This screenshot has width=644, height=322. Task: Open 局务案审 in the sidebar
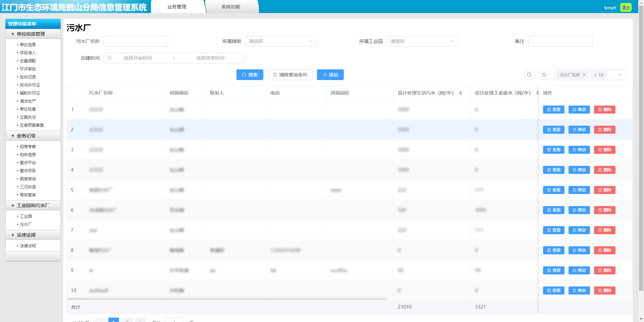tap(28, 195)
